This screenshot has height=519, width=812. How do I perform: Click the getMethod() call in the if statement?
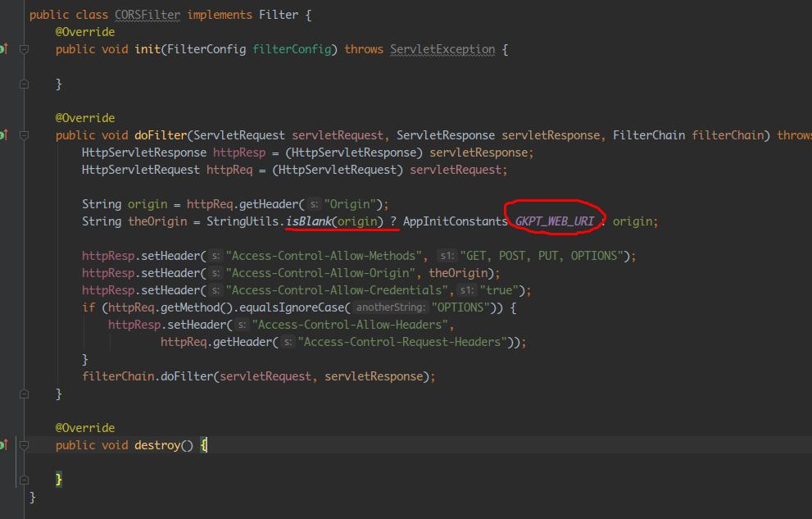click(197, 307)
